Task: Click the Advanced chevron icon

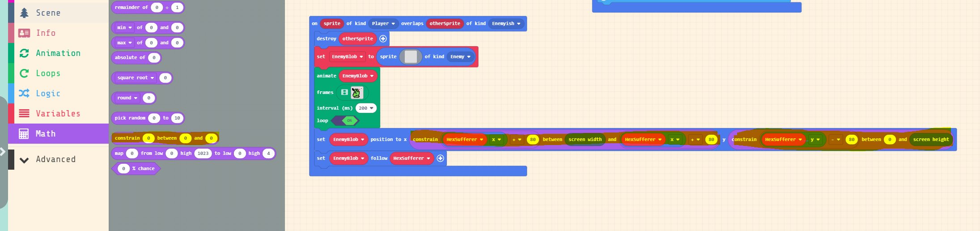Action: [24, 160]
